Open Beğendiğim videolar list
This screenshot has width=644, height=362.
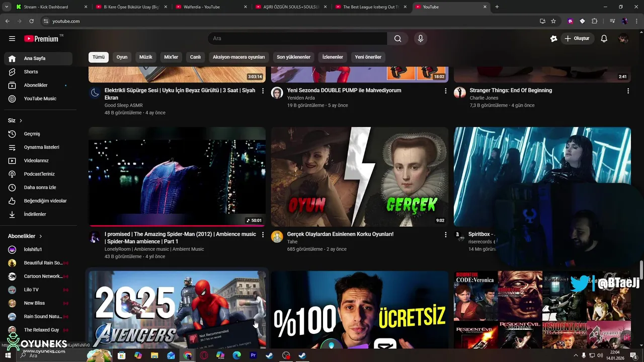(38, 201)
